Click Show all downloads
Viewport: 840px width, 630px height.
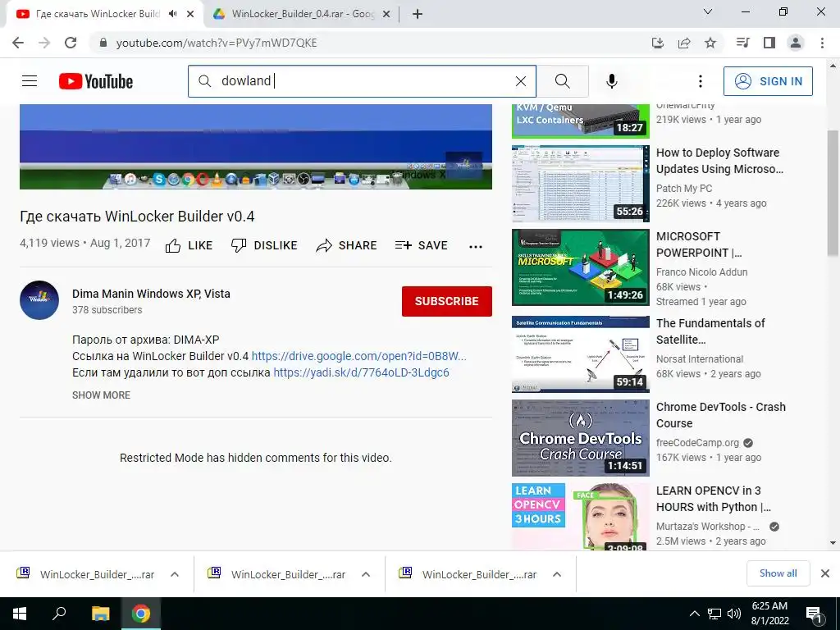click(778, 573)
